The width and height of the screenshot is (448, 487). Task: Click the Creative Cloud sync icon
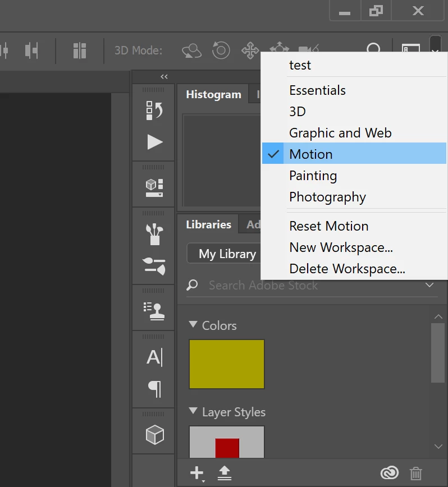pyautogui.click(x=389, y=473)
